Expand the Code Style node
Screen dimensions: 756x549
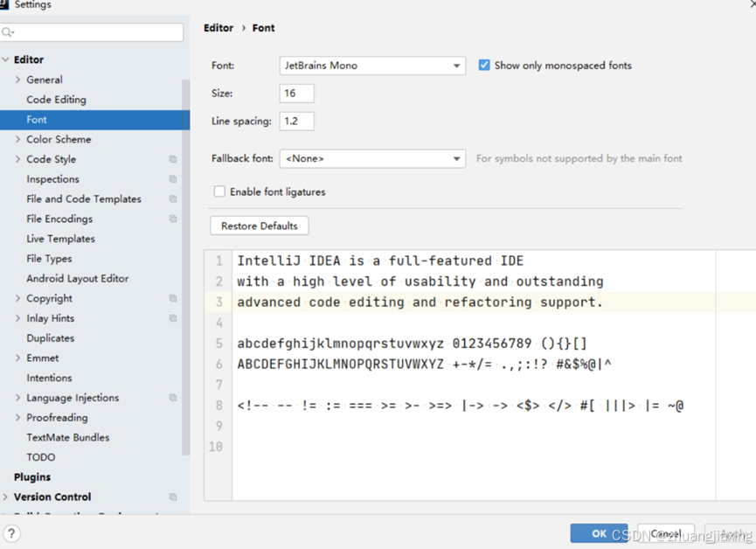pyautogui.click(x=17, y=159)
